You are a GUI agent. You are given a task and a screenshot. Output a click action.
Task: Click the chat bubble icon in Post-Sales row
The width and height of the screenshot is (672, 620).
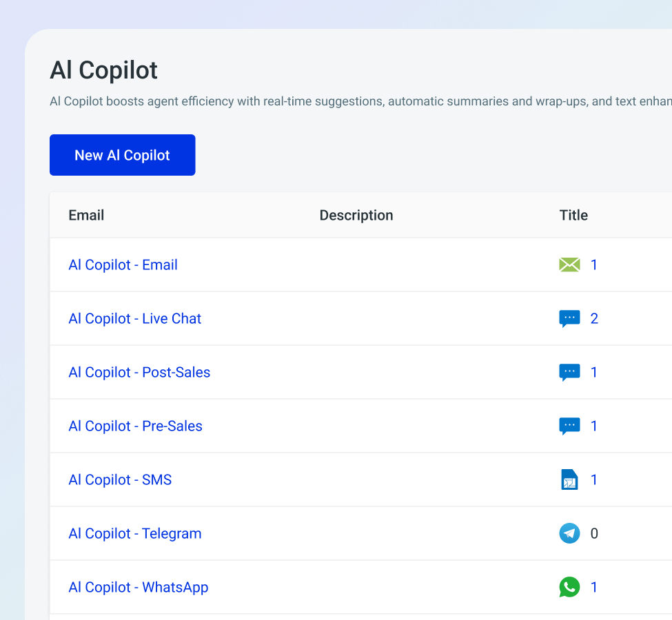tap(569, 372)
